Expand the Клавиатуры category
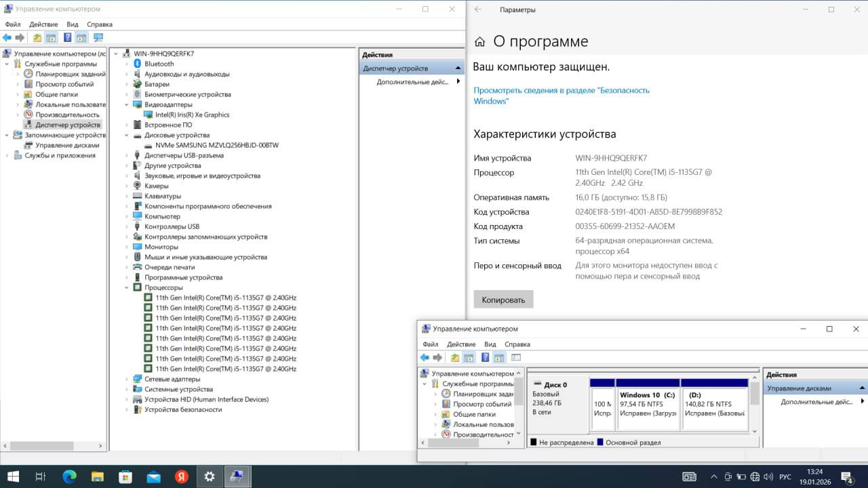 pyautogui.click(x=127, y=196)
